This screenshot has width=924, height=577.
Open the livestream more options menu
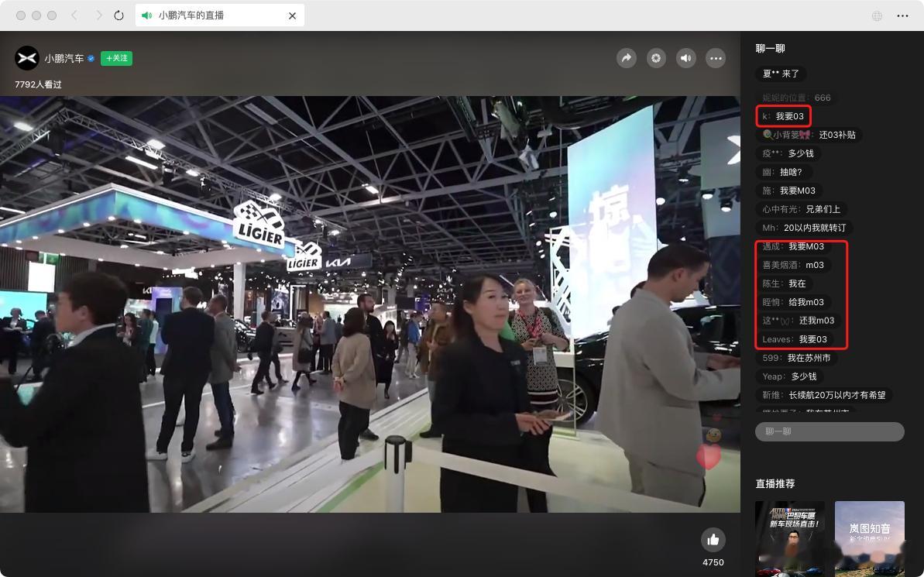pyautogui.click(x=716, y=58)
